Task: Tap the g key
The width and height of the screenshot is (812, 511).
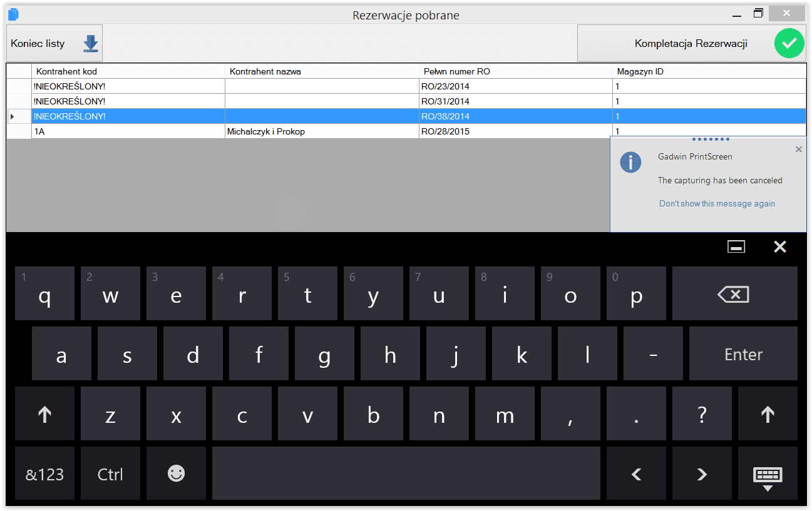Action: [324, 353]
